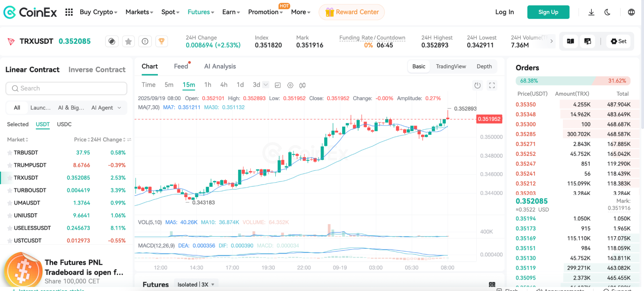Screen dimensions: 644x291
Task: Favorite the TRUMPUSDT star
Action: [10, 165]
